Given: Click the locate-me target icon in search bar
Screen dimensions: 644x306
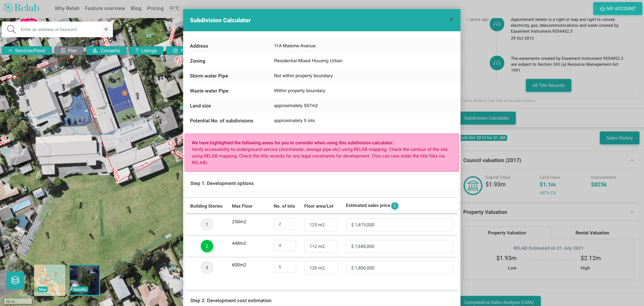Looking at the screenshot, I should click(106, 29).
